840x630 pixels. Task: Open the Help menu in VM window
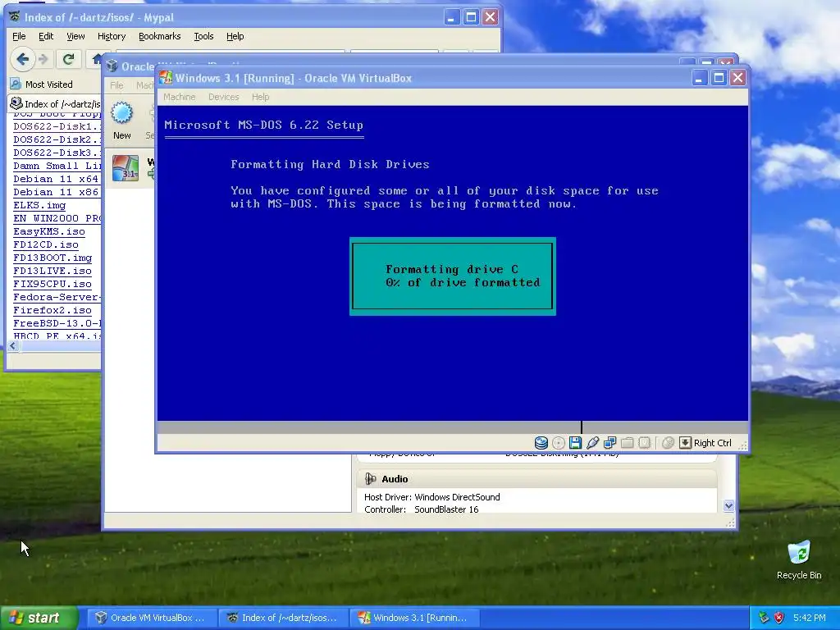(260, 97)
